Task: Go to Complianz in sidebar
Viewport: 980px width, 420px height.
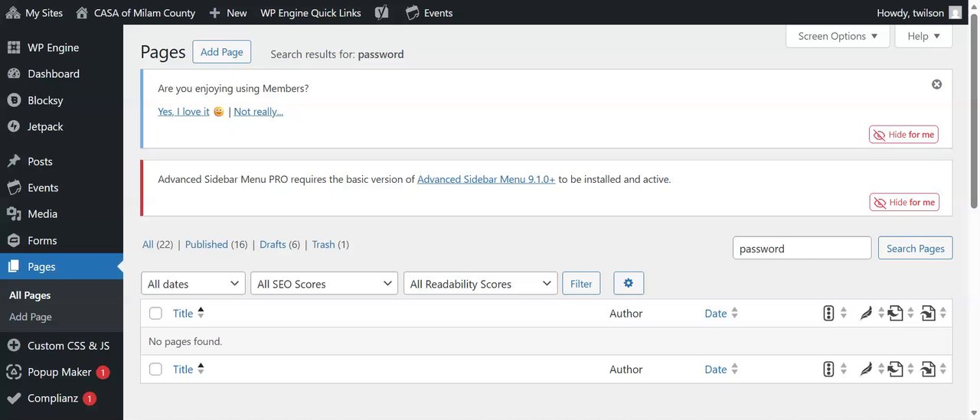Action: [x=53, y=398]
